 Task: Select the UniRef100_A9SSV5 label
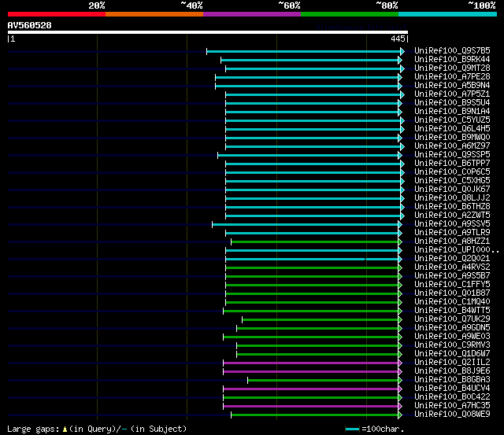(452, 224)
